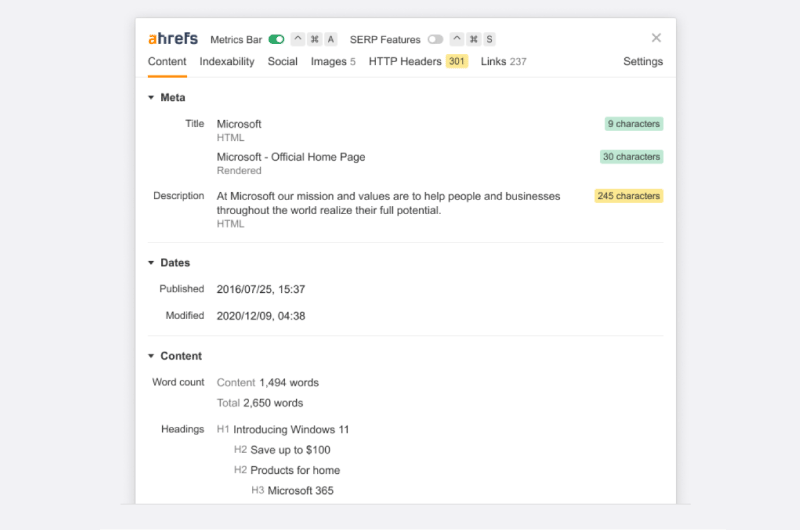Enable the SERP Features switch

tap(435, 39)
